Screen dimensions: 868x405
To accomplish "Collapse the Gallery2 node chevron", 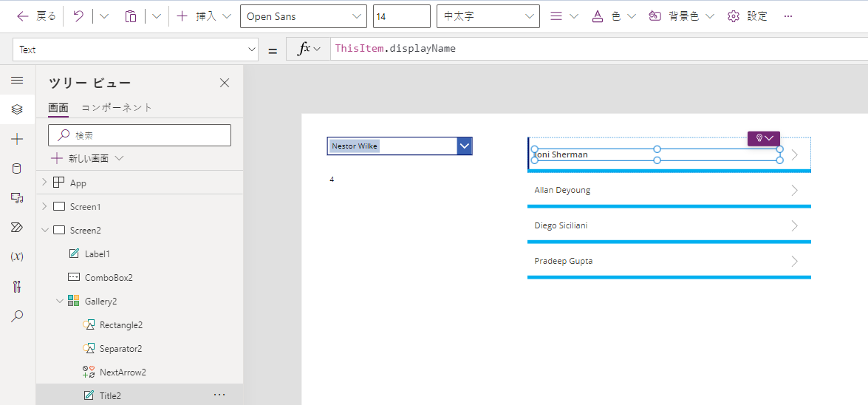I will coord(59,301).
